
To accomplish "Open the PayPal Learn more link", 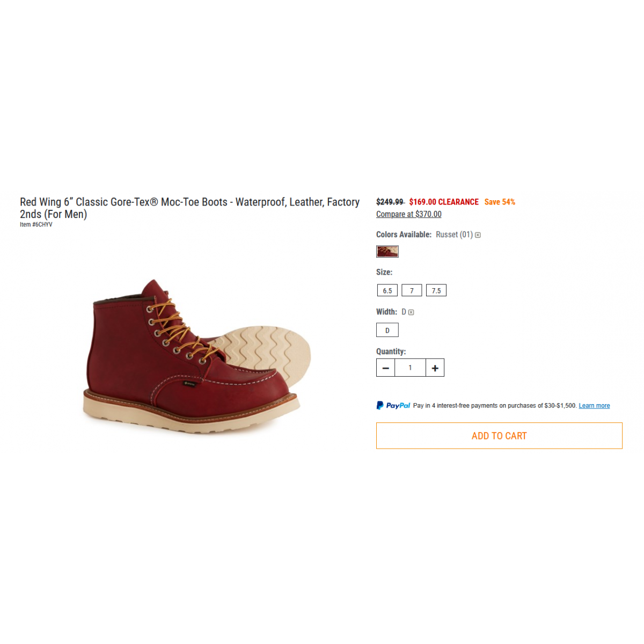I will [594, 406].
